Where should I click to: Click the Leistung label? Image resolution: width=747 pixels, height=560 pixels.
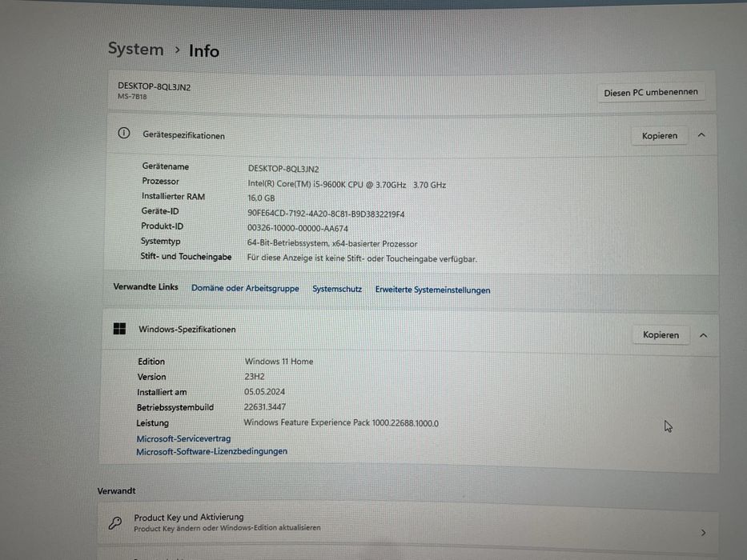click(x=152, y=423)
